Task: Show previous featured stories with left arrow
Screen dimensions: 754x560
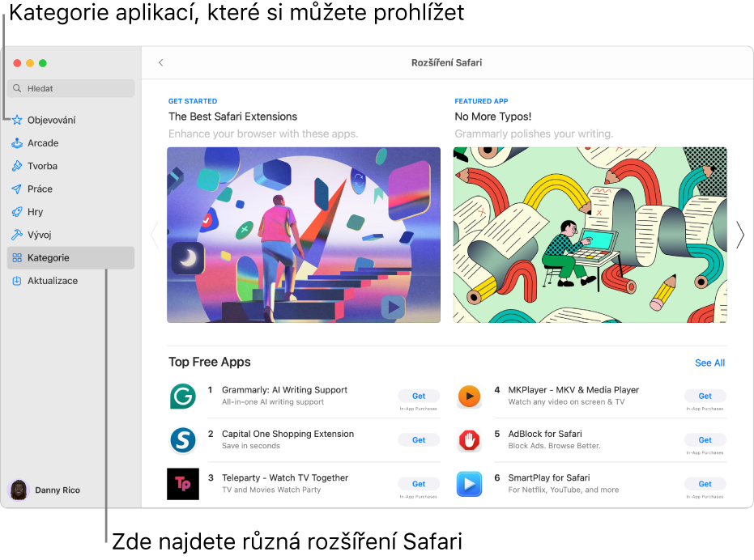Action: pyautogui.click(x=154, y=235)
